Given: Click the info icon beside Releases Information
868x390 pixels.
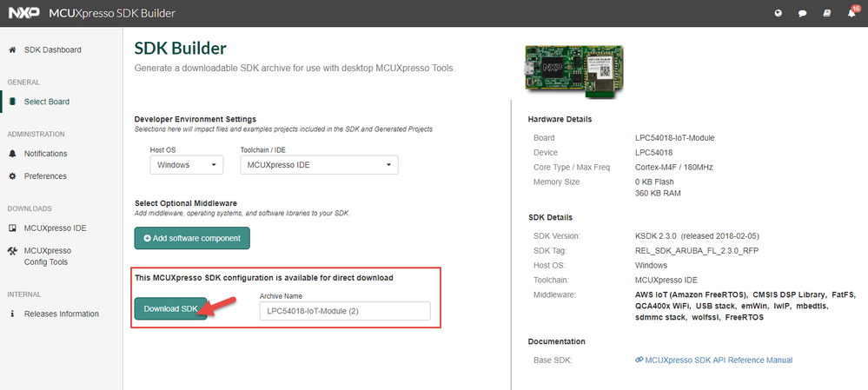Looking at the screenshot, I should tap(12, 314).
